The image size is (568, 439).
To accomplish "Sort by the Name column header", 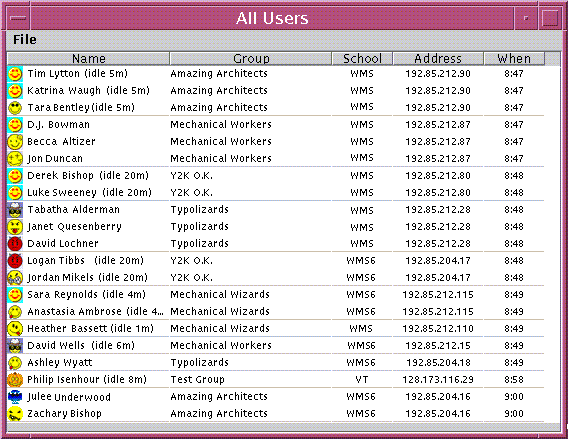I will pyautogui.click(x=88, y=59).
